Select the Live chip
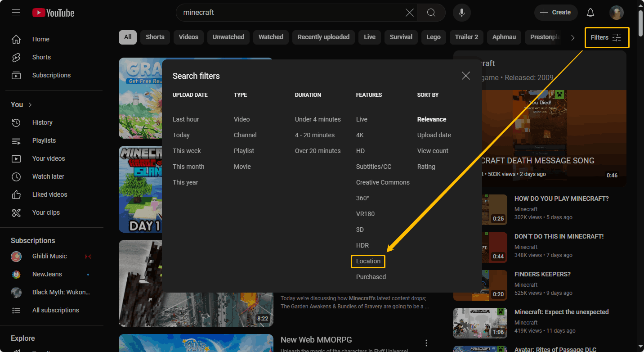Viewport: 644px width, 352px height. point(370,37)
